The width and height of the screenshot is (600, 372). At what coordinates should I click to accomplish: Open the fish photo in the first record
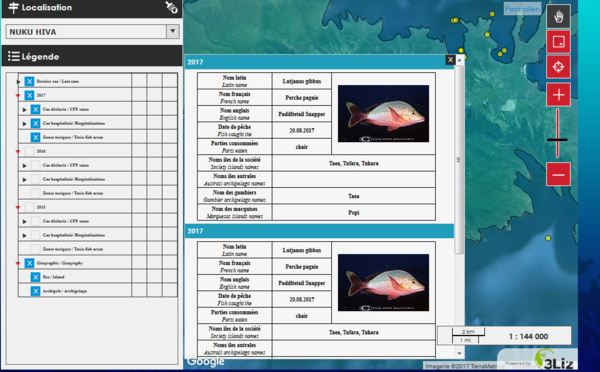click(383, 113)
